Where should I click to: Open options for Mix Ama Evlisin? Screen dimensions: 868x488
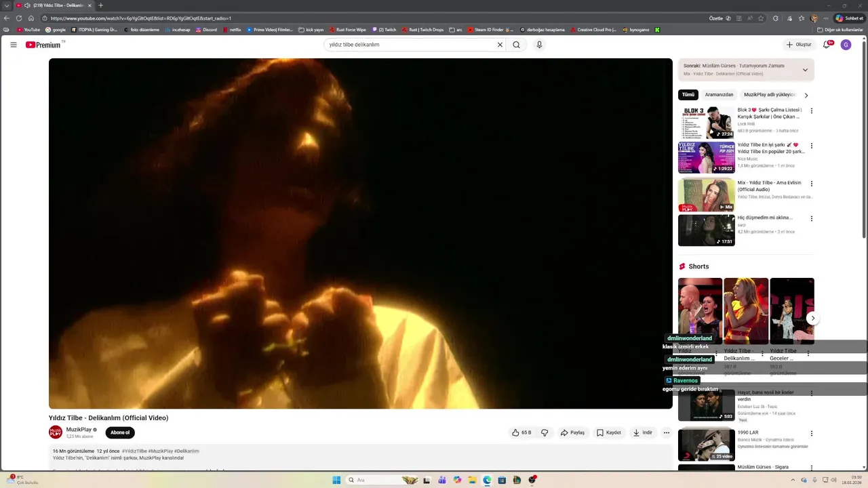pos(812,184)
